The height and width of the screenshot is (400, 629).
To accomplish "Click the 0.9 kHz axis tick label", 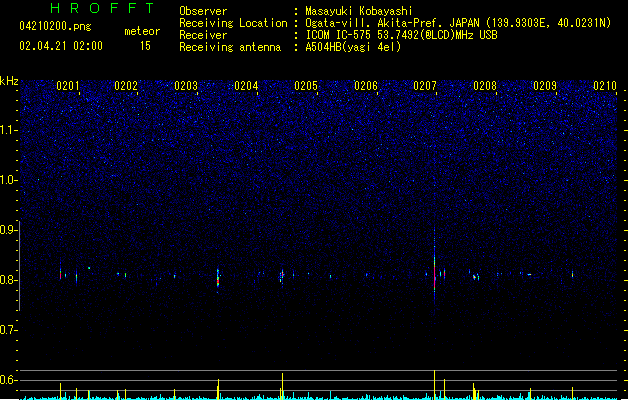I will pos(8,230).
